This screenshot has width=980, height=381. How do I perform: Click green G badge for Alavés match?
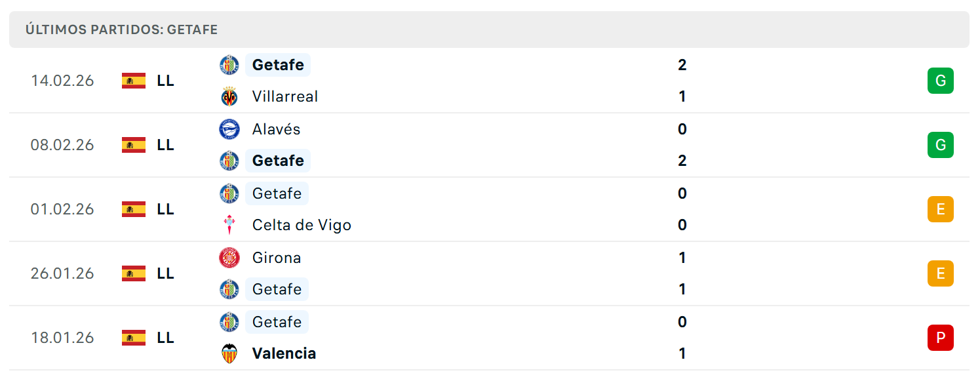coord(941,145)
